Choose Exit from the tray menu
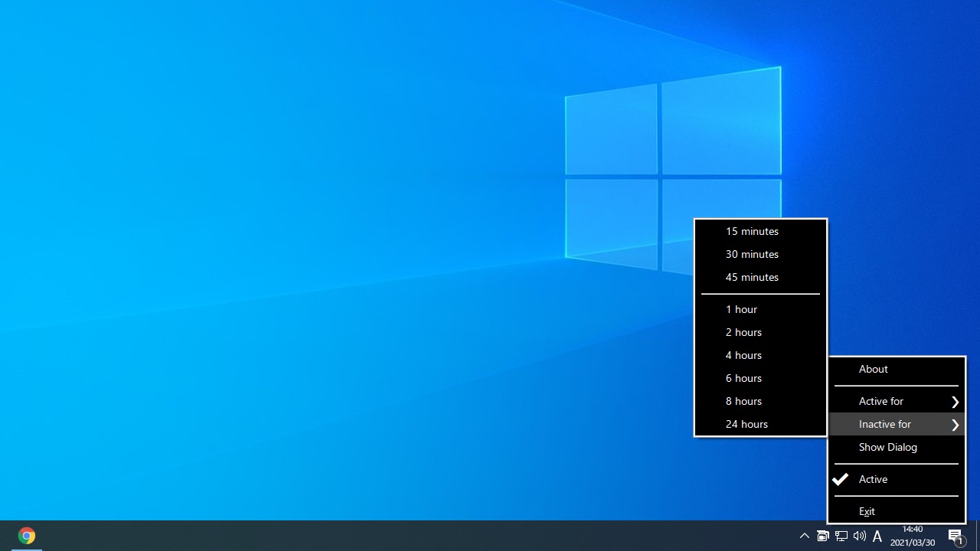 click(x=897, y=510)
